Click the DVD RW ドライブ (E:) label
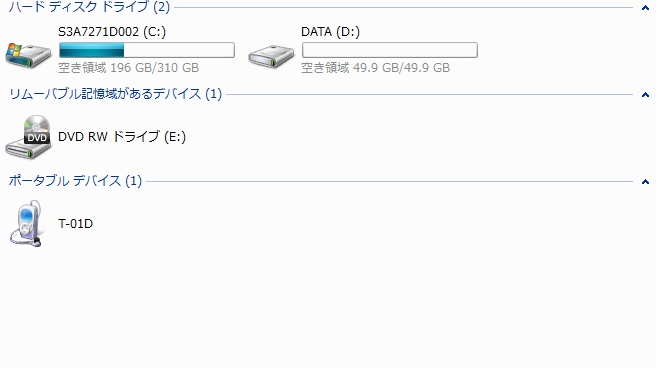Viewport: 656px width, 368px height. [x=122, y=137]
